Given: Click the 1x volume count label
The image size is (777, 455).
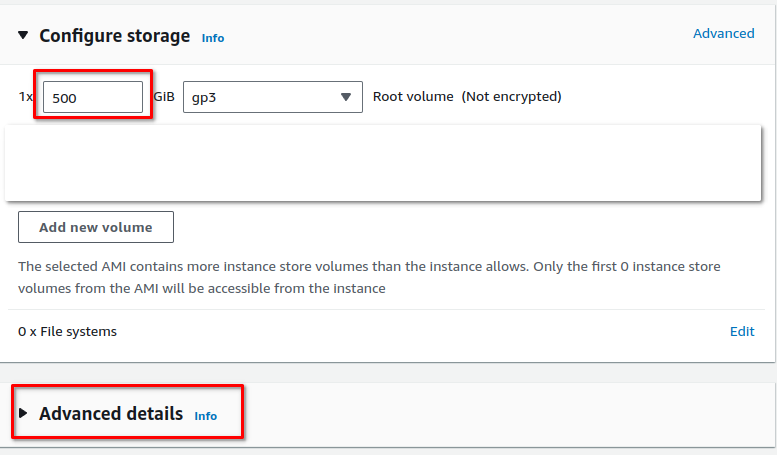Looking at the screenshot, I should click(25, 97).
